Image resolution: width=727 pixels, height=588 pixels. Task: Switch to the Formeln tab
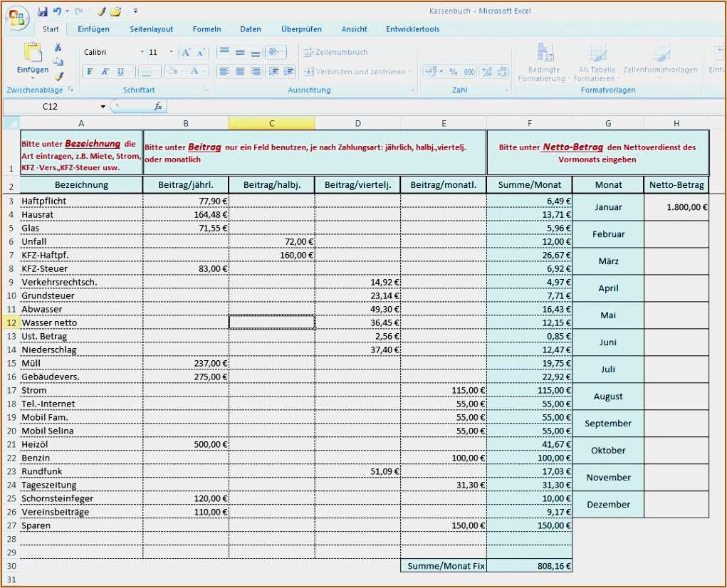coord(206,29)
